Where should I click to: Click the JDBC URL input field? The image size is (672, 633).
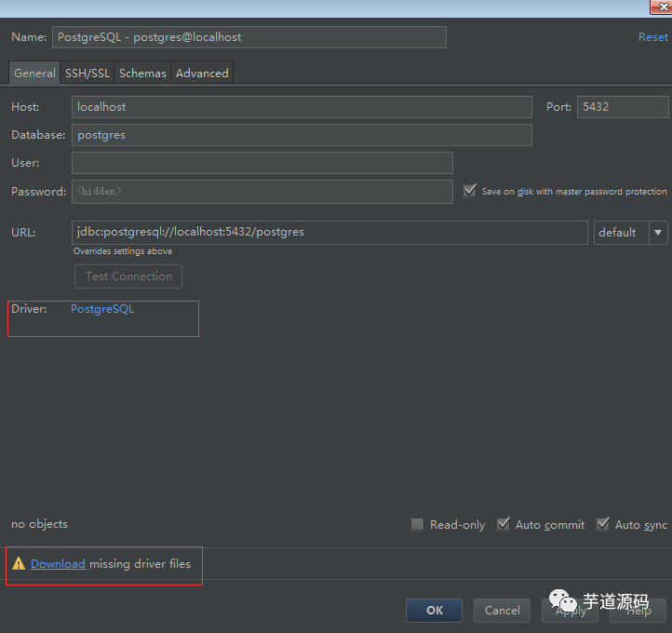tap(329, 233)
